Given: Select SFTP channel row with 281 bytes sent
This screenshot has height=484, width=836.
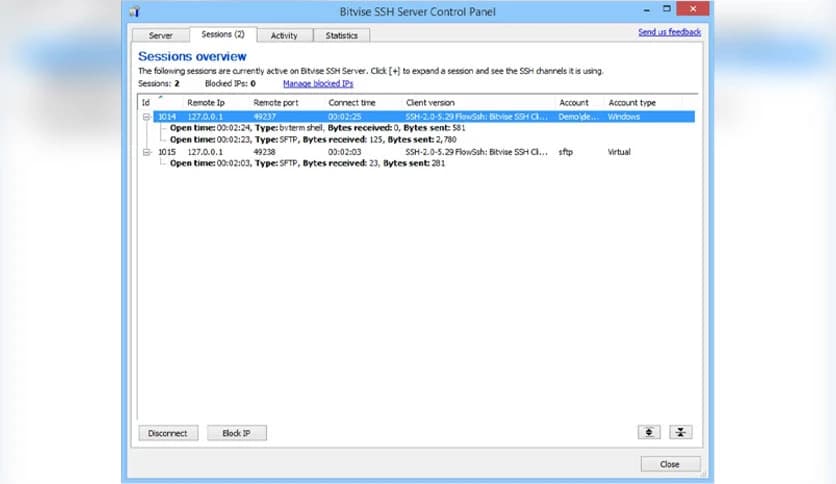Looking at the screenshot, I should tap(307, 163).
